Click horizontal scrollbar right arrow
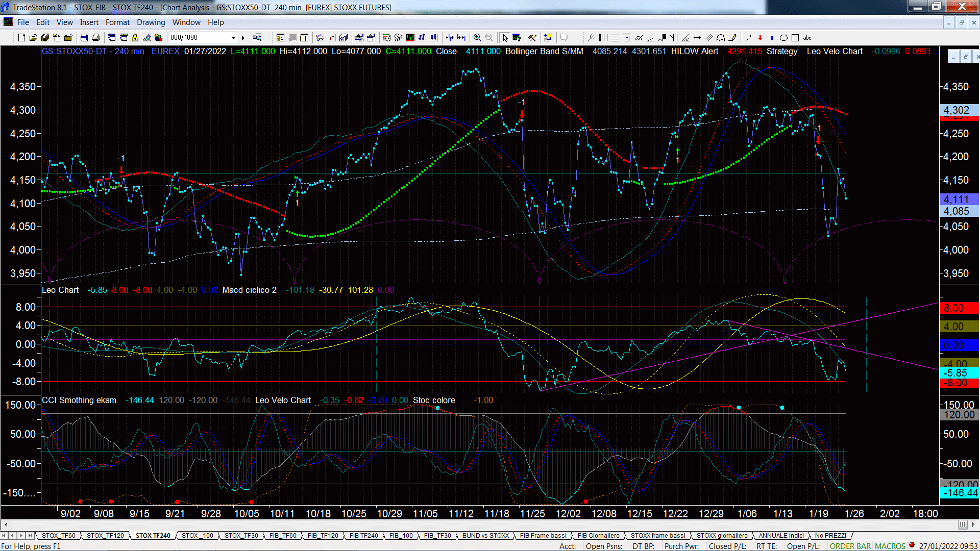This screenshot has height=551, width=980. pos(973,525)
